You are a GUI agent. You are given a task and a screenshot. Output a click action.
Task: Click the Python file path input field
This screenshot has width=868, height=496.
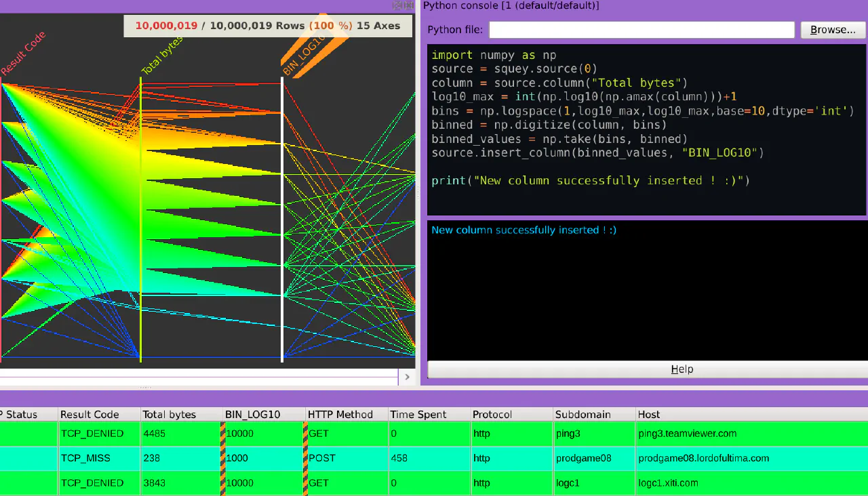coord(642,30)
